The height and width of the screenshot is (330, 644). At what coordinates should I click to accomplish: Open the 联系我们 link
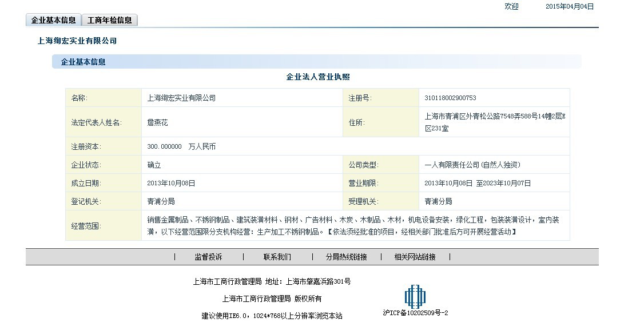(x=277, y=257)
